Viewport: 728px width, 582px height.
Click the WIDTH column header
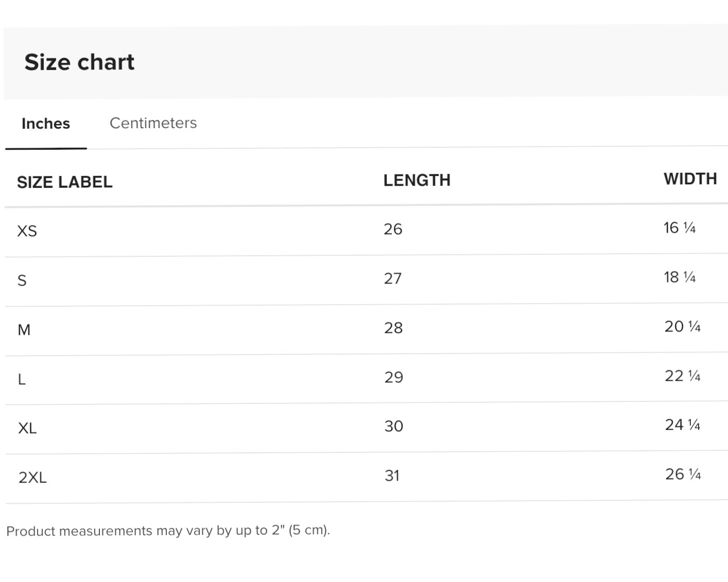(x=690, y=179)
